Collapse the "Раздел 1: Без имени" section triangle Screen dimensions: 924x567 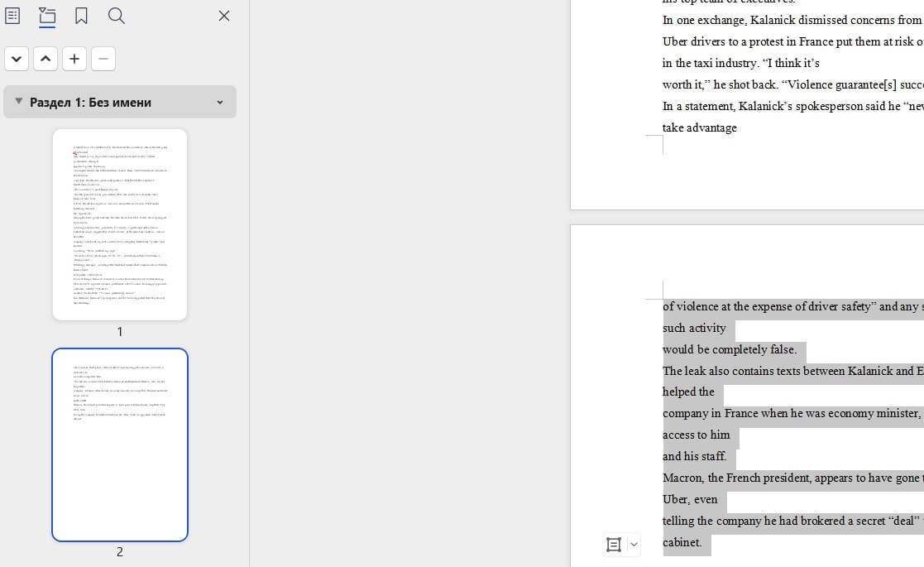(19, 101)
